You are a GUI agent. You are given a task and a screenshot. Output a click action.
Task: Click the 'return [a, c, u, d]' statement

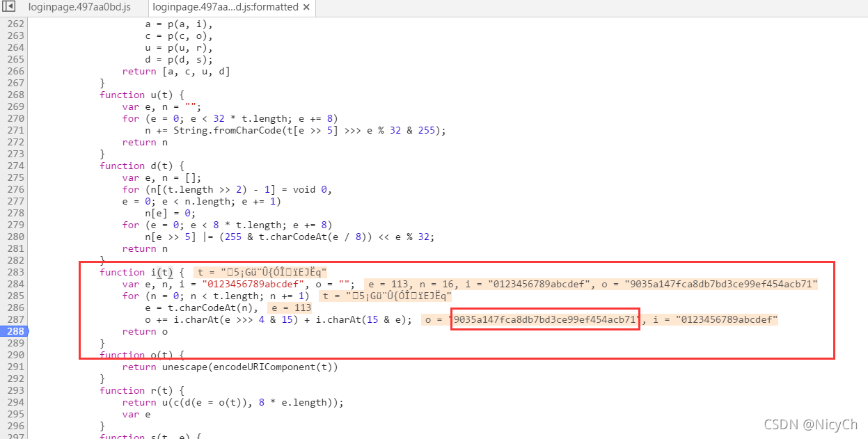(x=175, y=71)
